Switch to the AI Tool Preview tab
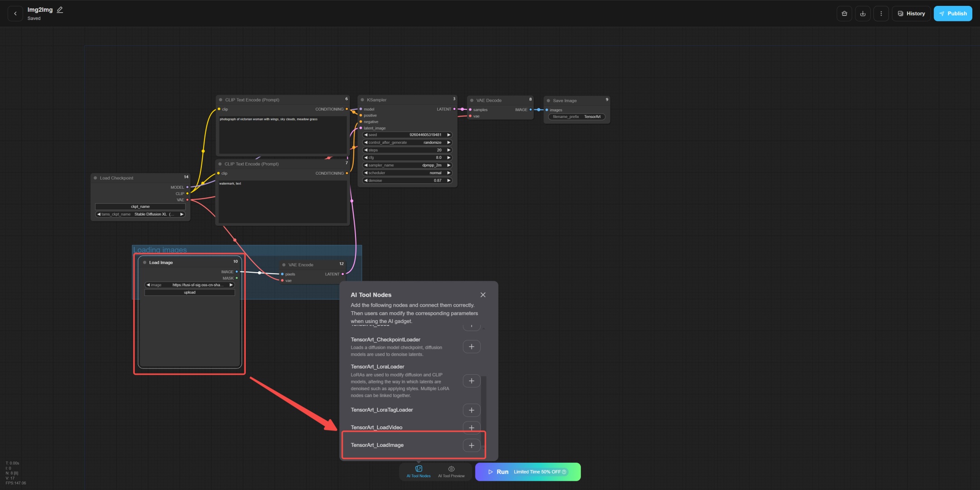The height and width of the screenshot is (490, 980). (451, 472)
